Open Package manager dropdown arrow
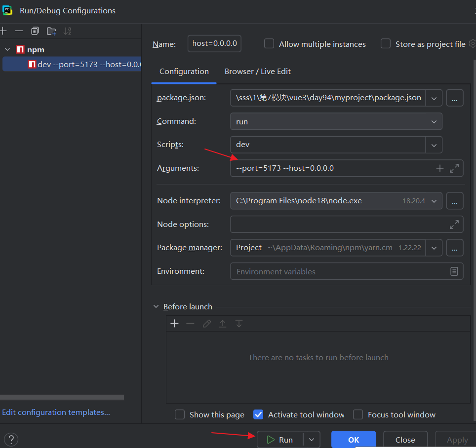Screen dimensions: 476x448 434,248
